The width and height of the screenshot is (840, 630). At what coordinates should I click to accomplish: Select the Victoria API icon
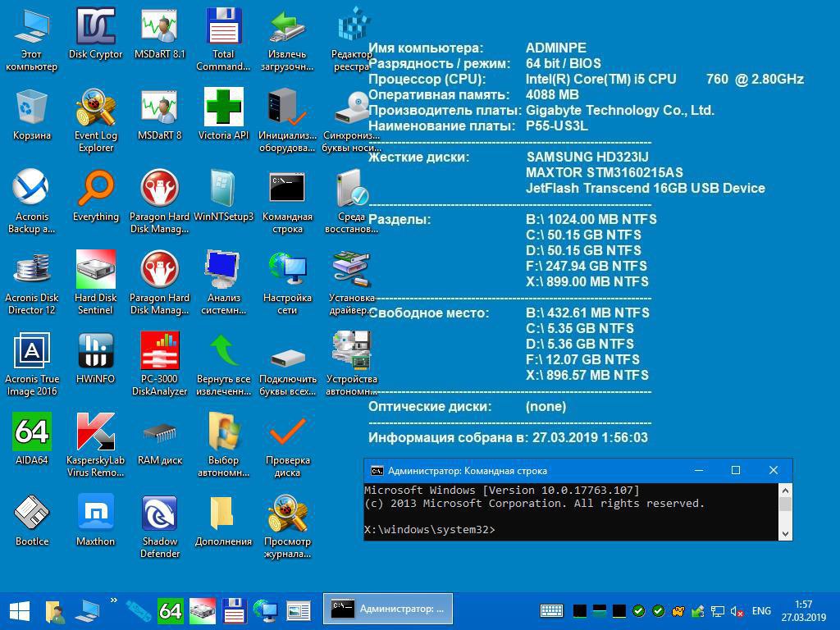pyautogui.click(x=223, y=114)
